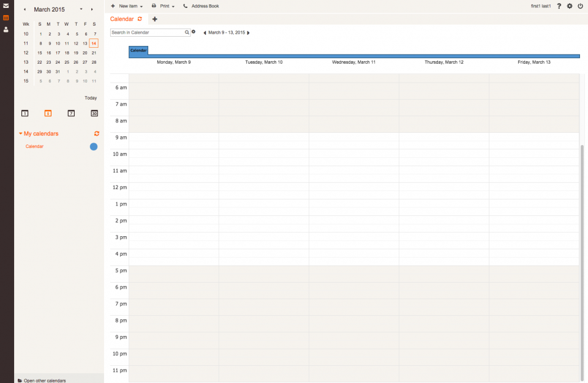The image size is (588, 383).
Task: Open the month selection dropdown for March 2015
Action: tap(80, 9)
